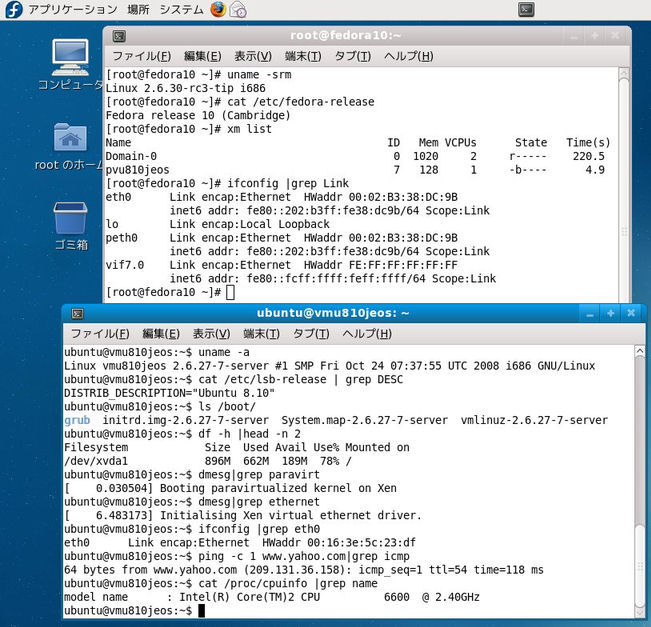The width and height of the screenshot is (651, 627).
Task: Click the 'Linux 2.6.30-rc3-tip i686' output line
Action: click(x=186, y=88)
